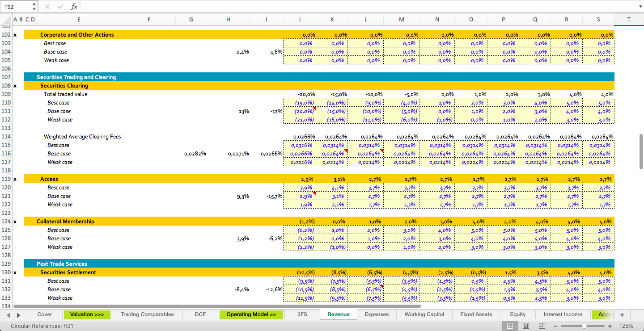Select the -8,4% cell in row 132
Viewport: 644px width, 331px height.
[x=229, y=289]
